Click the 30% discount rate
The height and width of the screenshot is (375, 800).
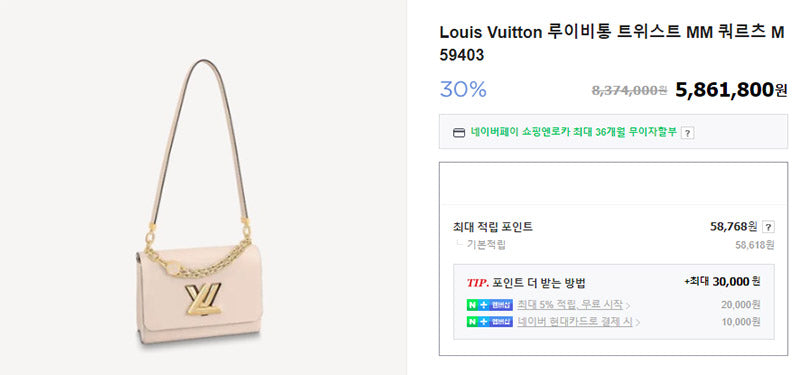[463, 90]
